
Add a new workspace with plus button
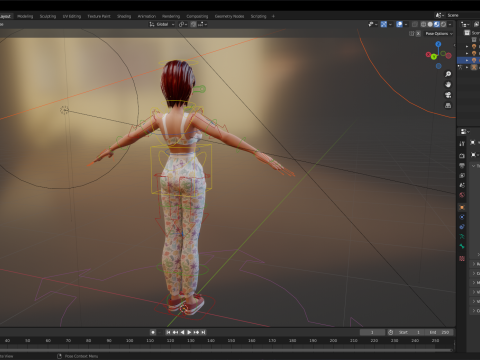[273, 16]
